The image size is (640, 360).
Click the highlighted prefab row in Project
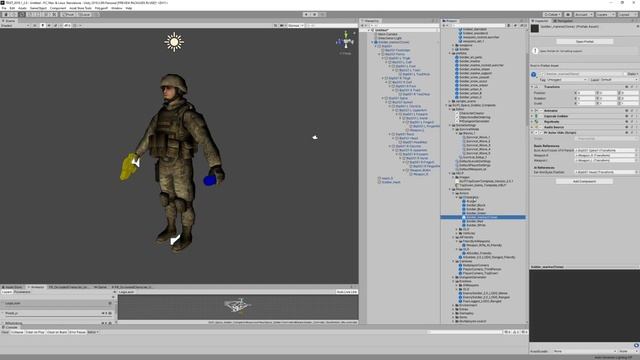483,218
